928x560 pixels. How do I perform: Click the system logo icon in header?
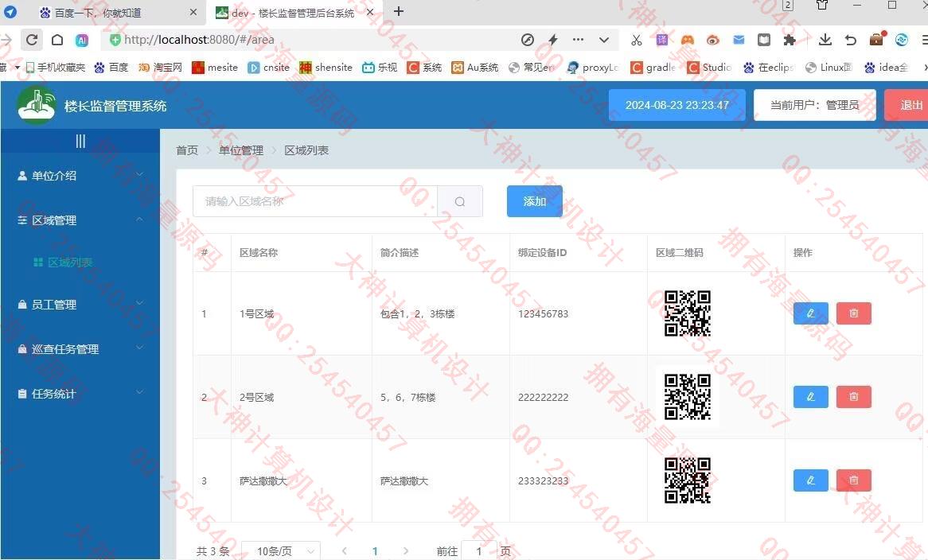pyautogui.click(x=37, y=105)
